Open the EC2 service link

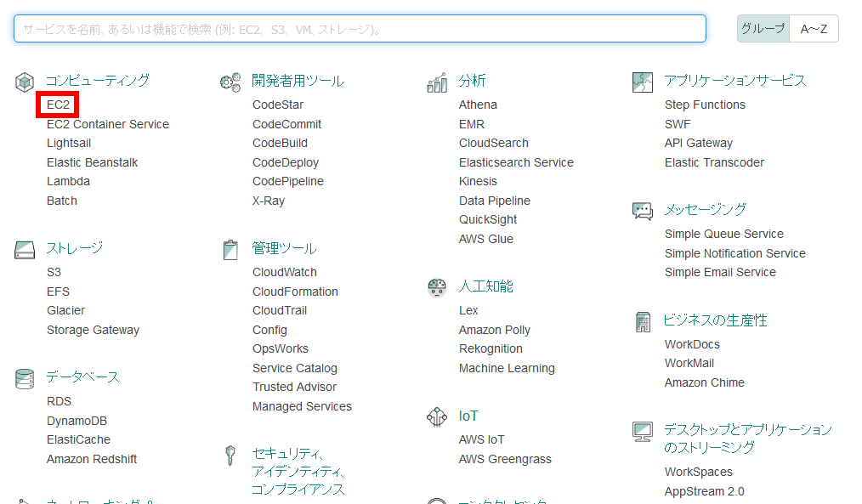59,105
